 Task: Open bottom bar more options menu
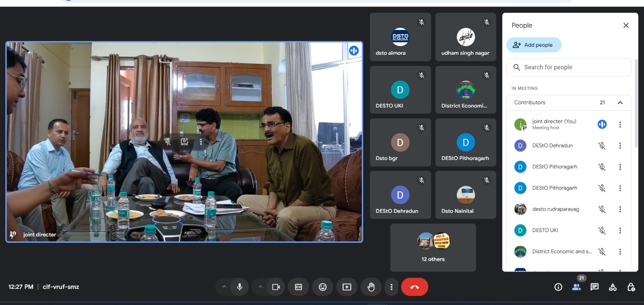[x=391, y=287]
